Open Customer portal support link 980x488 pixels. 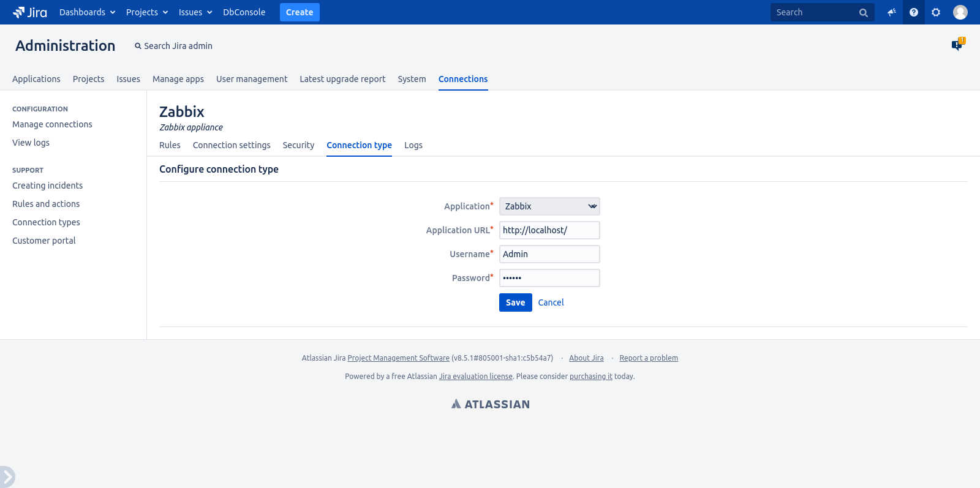click(x=44, y=241)
